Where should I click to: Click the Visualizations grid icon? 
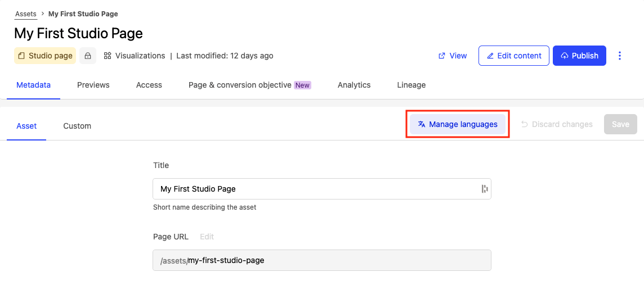point(108,56)
